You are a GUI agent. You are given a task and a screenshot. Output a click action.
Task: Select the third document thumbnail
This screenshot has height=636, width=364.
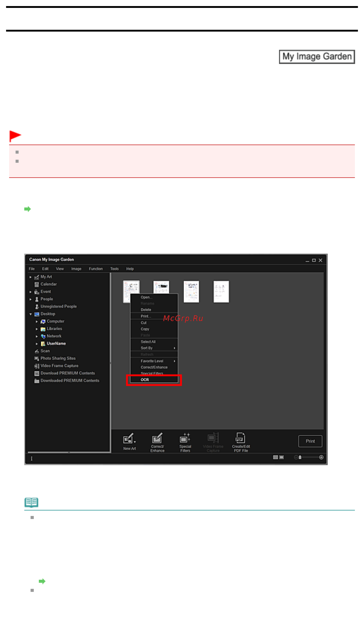191,292
